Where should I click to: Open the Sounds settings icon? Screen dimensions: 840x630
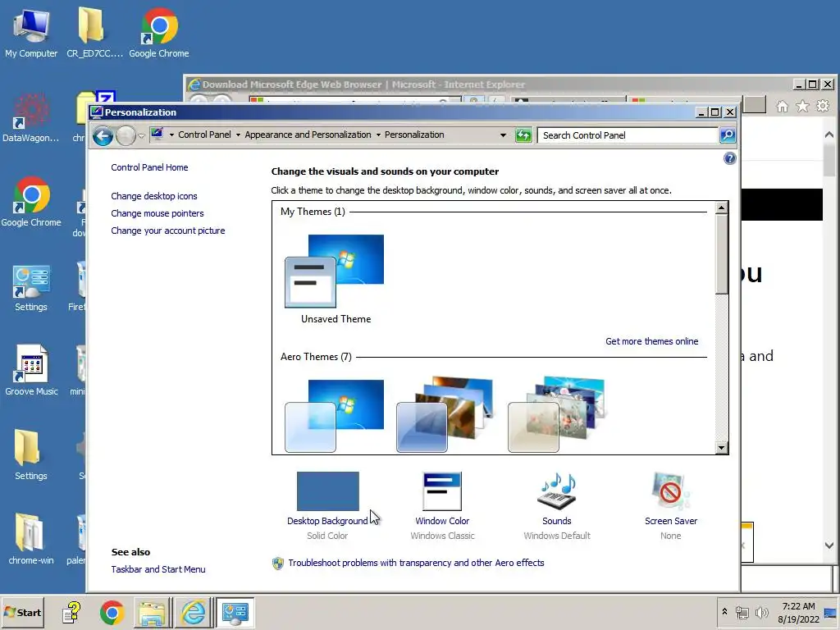[x=557, y=491]
